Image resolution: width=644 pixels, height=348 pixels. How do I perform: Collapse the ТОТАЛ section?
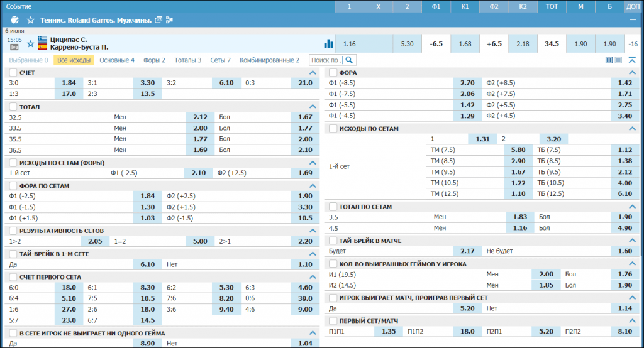tap(313, 107)
